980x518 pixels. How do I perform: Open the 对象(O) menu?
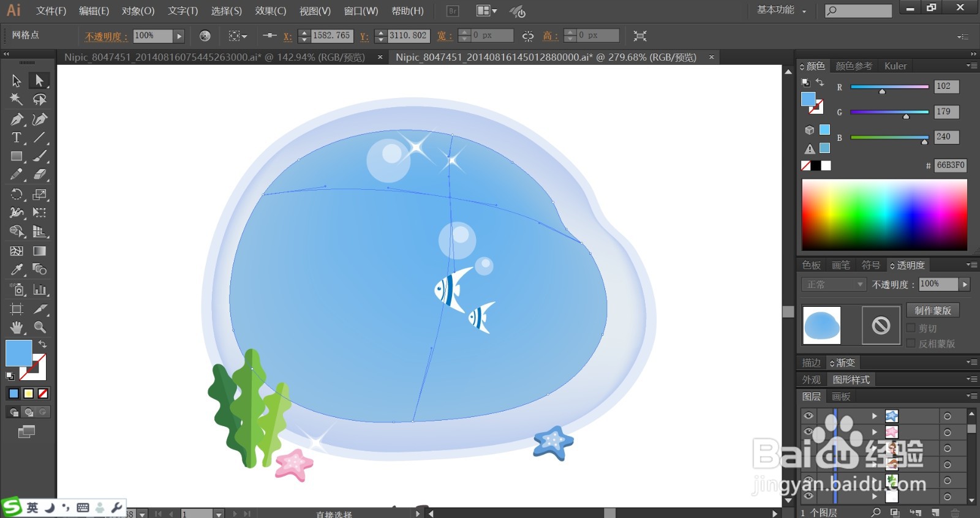(138, 11)
